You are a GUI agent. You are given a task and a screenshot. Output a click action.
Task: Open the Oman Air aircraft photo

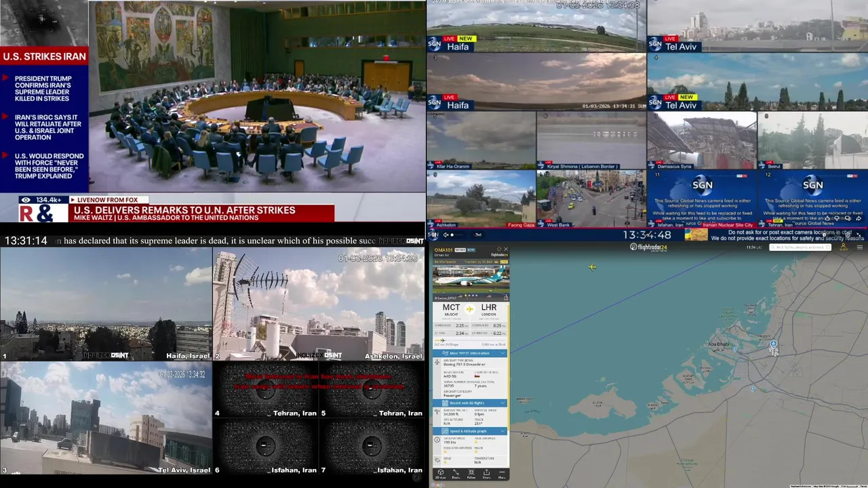(x=471, y=279)
